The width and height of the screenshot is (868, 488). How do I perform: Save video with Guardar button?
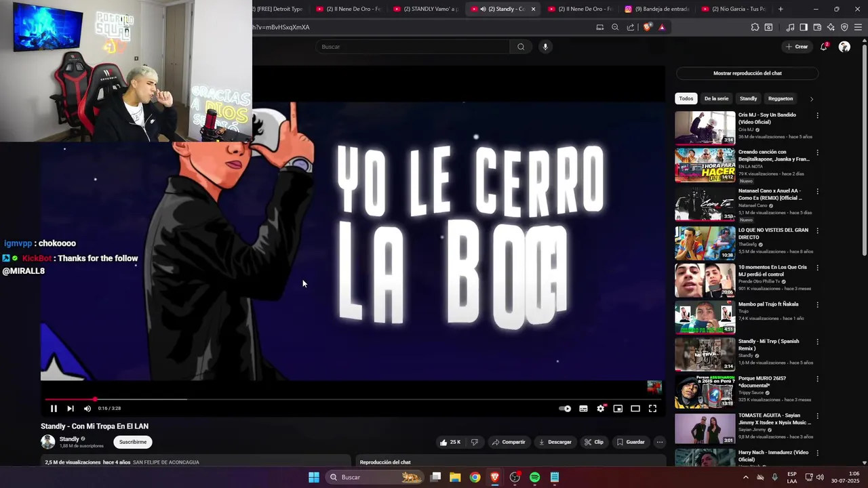coord(631,442)
